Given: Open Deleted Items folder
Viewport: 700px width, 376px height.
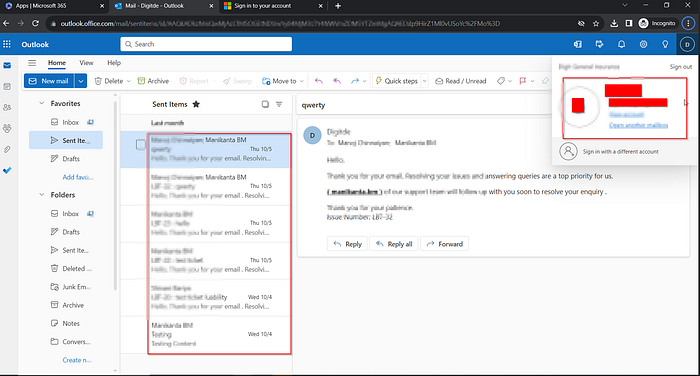Looking at the screenshot, I should pos(66,268).
